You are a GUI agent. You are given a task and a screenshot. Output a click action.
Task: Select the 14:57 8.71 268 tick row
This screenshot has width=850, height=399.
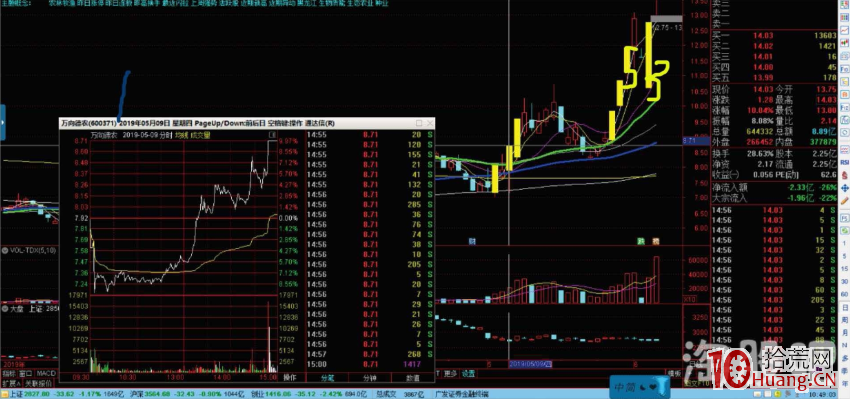coord(370,354)
